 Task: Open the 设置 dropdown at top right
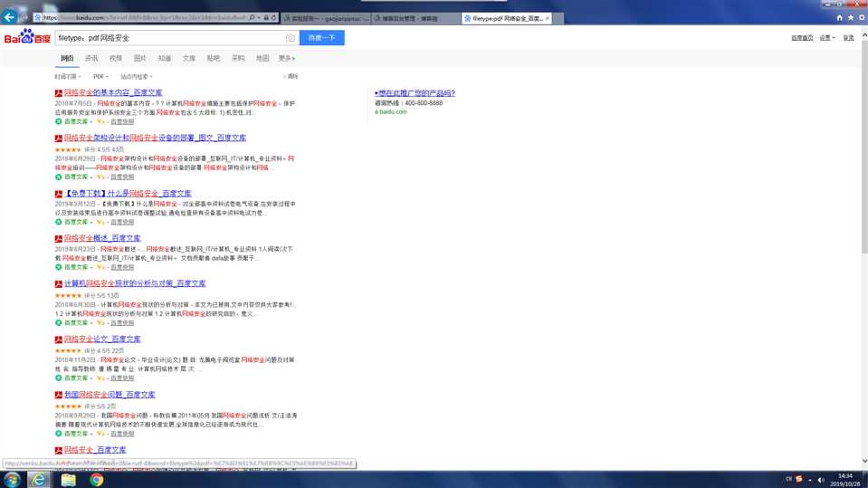tap(827, 38)
